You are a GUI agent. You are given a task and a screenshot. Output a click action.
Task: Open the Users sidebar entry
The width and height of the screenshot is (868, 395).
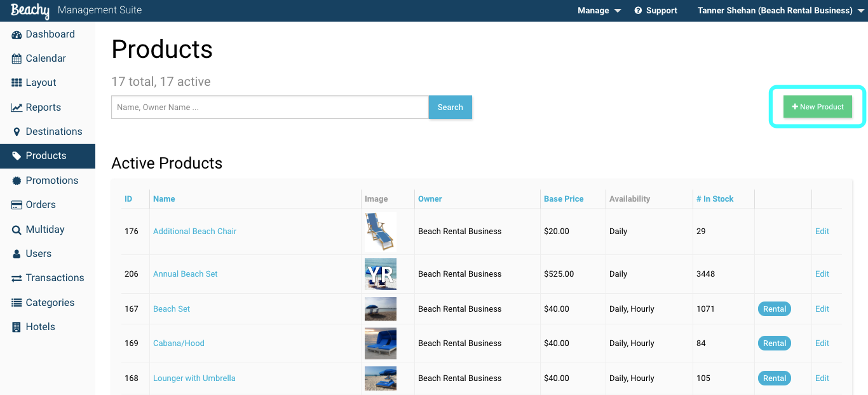pos(48,254)
